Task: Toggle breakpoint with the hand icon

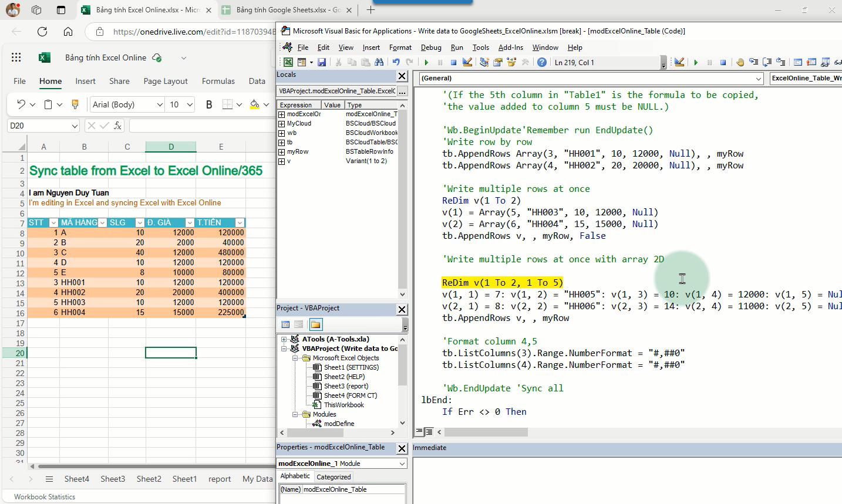Action: pyautogui.click(x=740, y=62)
